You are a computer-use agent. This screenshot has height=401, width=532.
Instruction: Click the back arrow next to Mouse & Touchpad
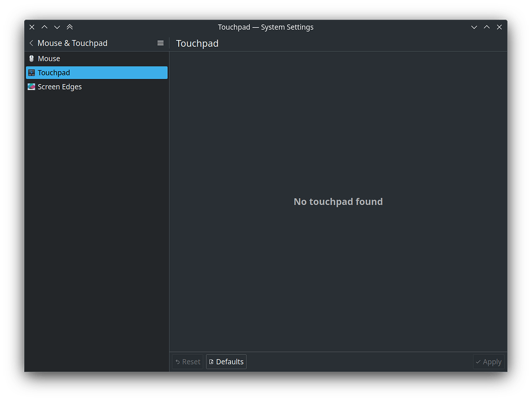pyautogui.click(x=31, y=43)
